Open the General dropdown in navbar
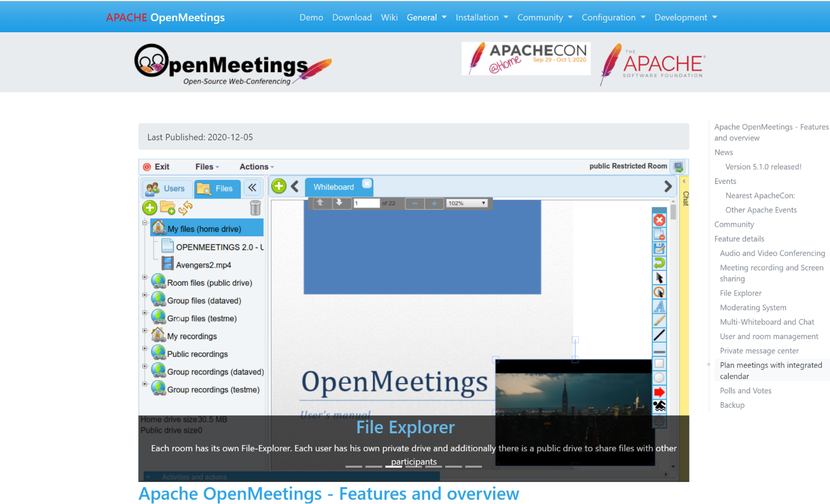This screenshot has width=830, height=504. [426, 17]
